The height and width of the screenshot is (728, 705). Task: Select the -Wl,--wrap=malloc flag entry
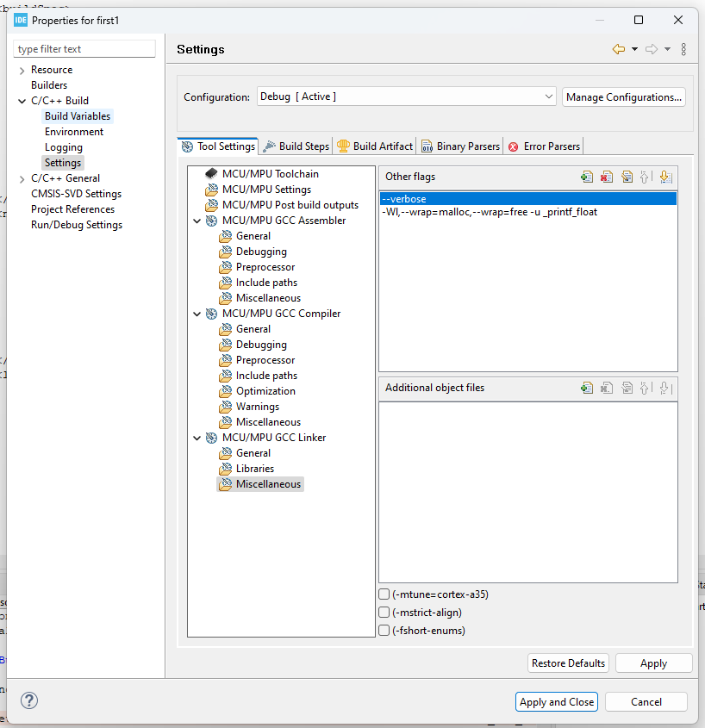(487, 212)
